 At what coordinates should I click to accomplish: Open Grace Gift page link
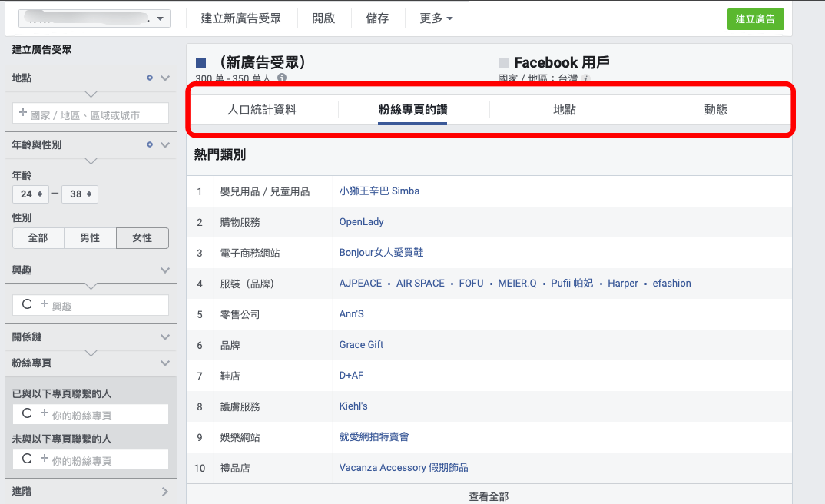point(362,345)
